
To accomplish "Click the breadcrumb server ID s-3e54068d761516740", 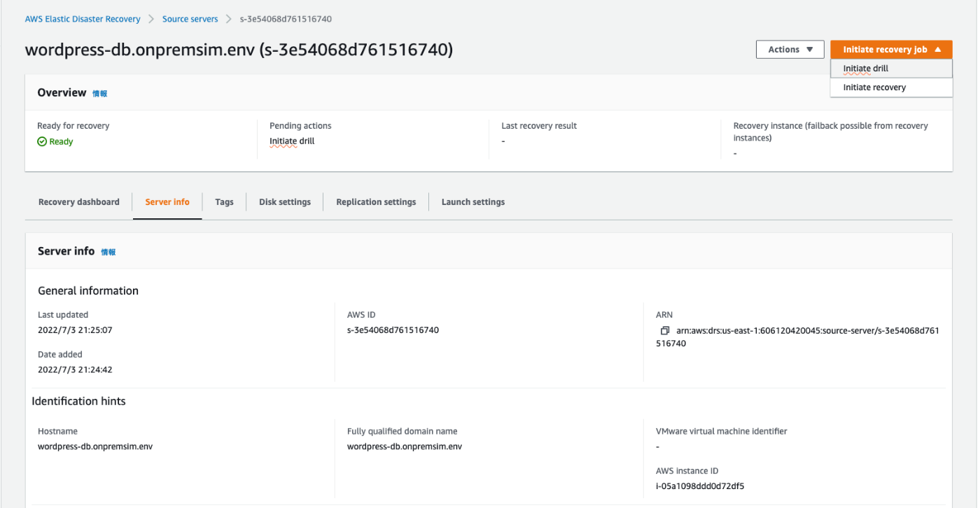I will point(286,19).
